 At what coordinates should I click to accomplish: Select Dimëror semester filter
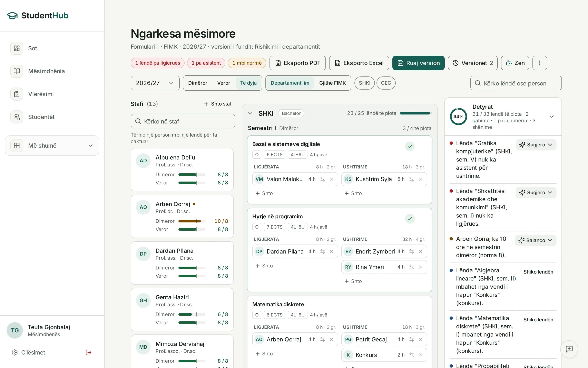(198, 83)
